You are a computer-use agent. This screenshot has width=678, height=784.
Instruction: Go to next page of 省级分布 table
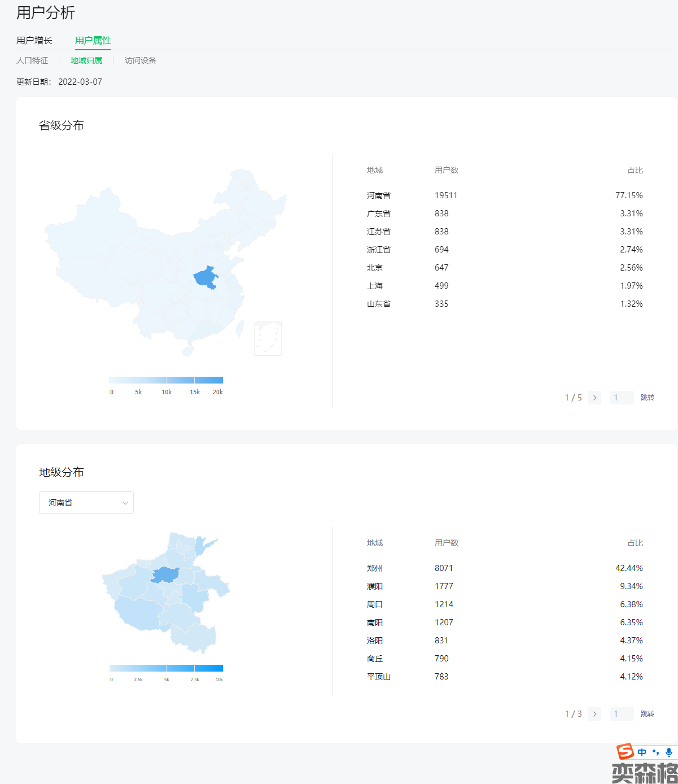point(594,398)
